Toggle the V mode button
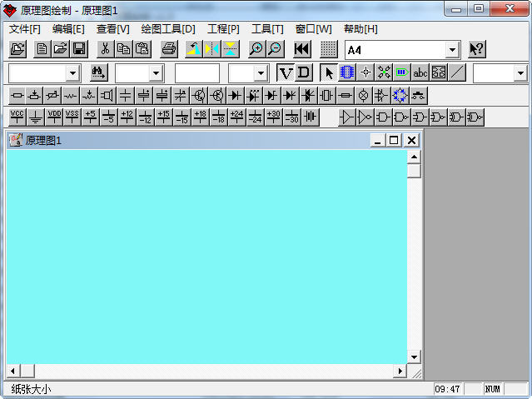Image resolution: width=532 pixels, height=399 pixels. click(x=286, y=72)
